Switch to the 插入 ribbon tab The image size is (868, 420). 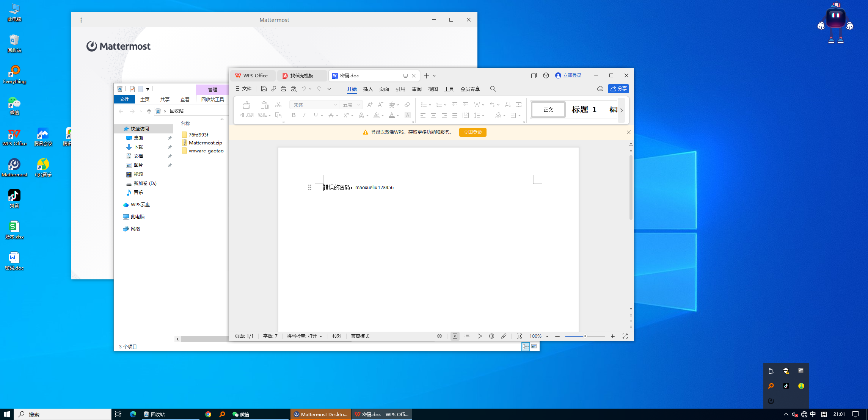[368, 89]
